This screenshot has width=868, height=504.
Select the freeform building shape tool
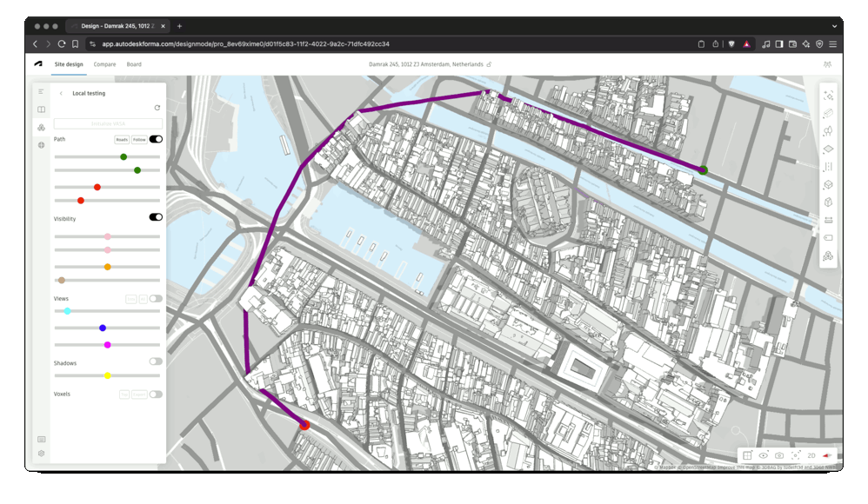[828, 202]
